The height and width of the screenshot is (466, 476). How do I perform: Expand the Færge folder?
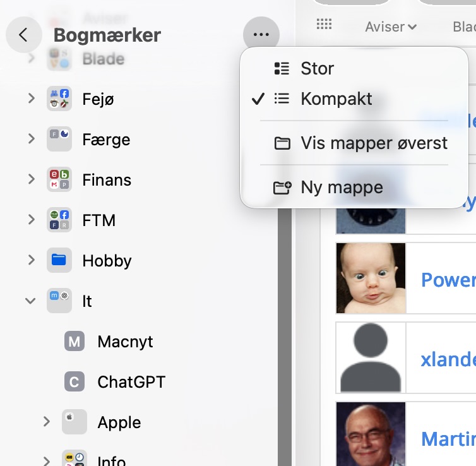coord(31,140)
